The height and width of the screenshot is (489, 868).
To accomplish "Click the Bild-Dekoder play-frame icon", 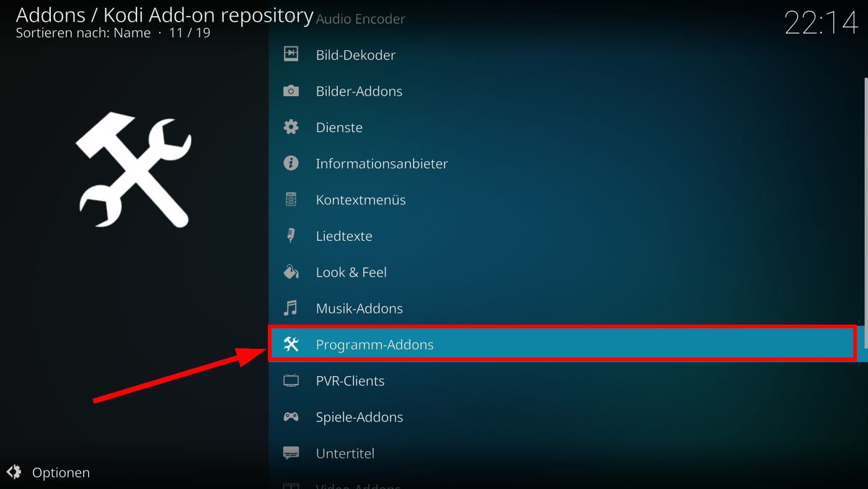I will click(x=291, y=55).
